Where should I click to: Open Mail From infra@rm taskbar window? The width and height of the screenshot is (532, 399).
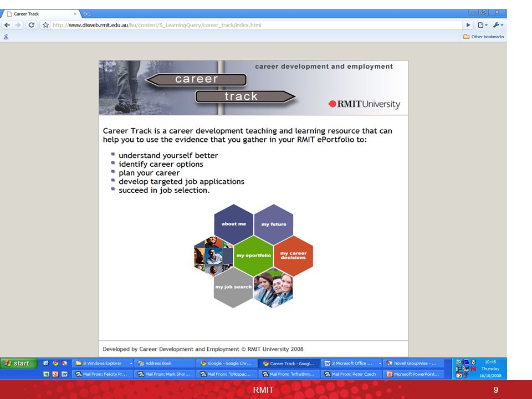(x=290, y=374)
